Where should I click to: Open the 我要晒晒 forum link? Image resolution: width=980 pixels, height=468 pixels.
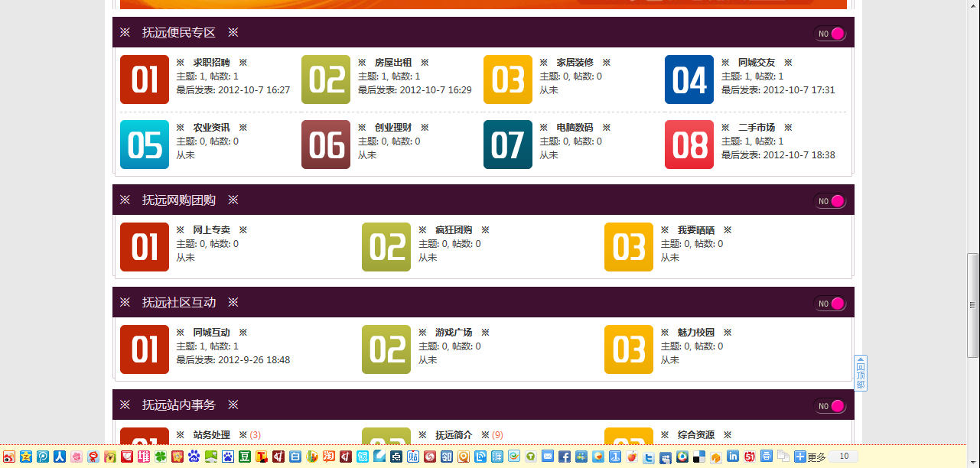click(x=696, y=230)
